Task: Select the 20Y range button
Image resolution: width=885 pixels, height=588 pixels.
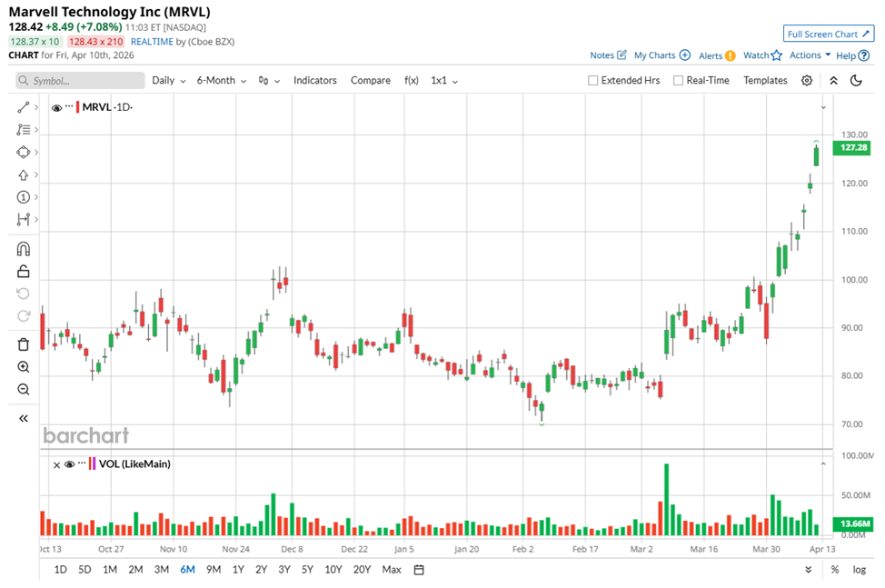Action: (x=362, y=570)
